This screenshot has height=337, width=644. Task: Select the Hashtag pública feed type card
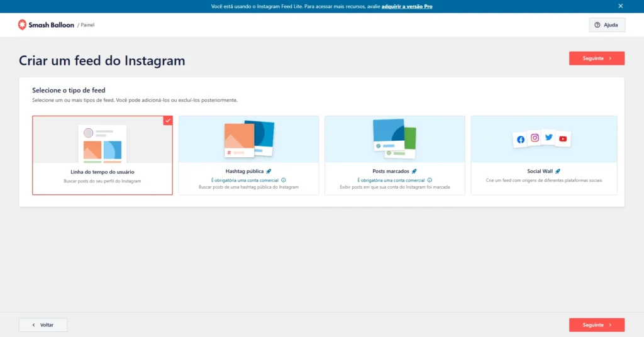click(x=248, y=155)
